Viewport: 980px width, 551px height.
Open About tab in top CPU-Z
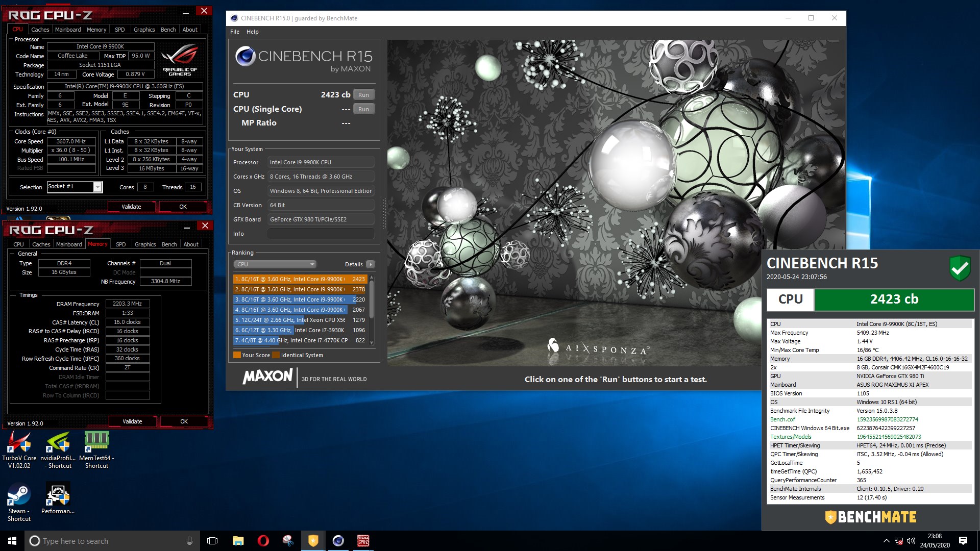click(x=190, y=30)
